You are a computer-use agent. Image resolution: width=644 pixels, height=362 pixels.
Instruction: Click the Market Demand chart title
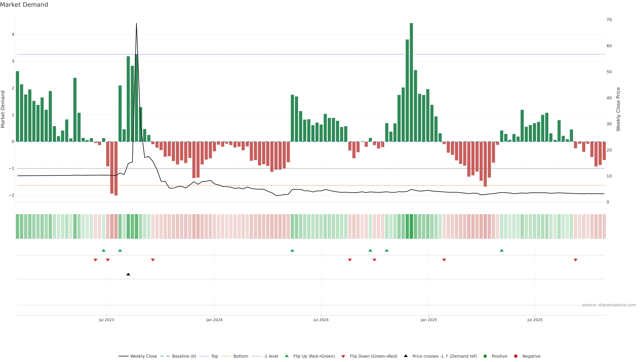[24, 5]
